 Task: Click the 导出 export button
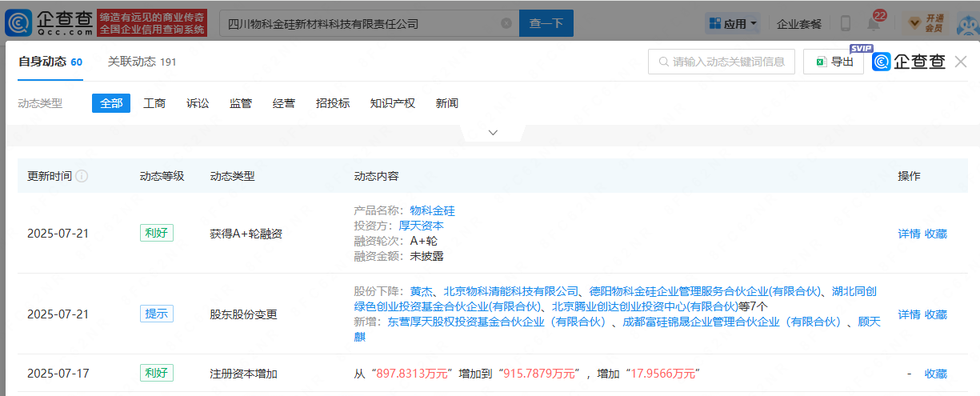point(834,62)
